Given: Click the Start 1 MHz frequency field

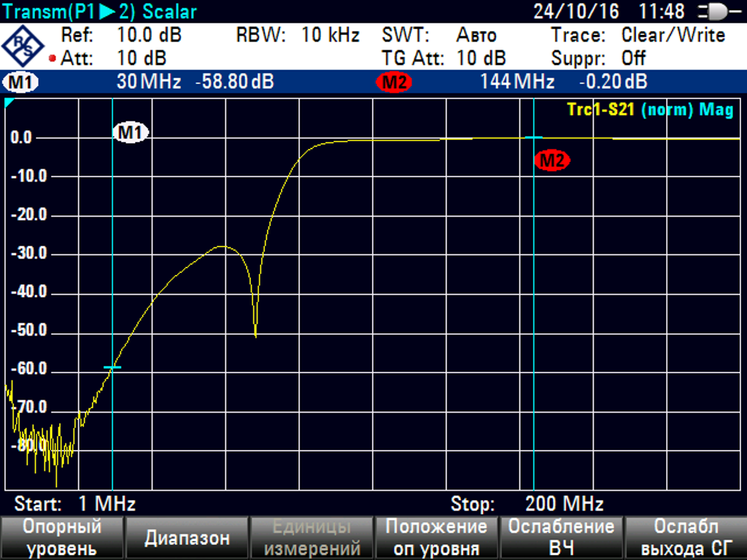Looking at the screenshot, I should coord(75,504).
